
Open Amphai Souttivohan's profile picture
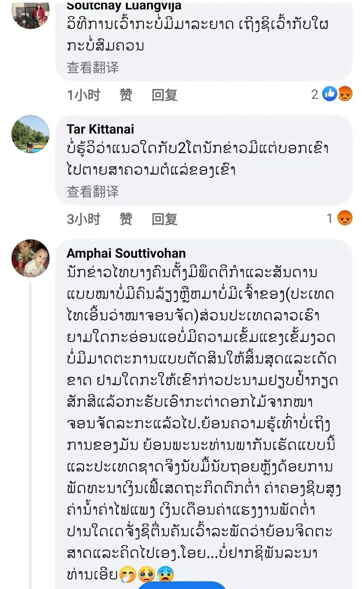[30, 258]
